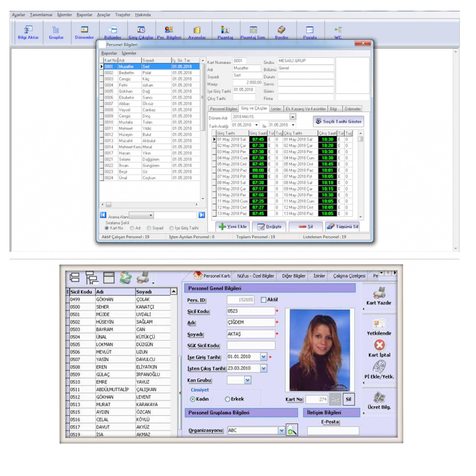Image resolution: width=476 pixels, height=476 pixels.
Task: Select Soyad sorting radio option
Action: pos(149,228)
